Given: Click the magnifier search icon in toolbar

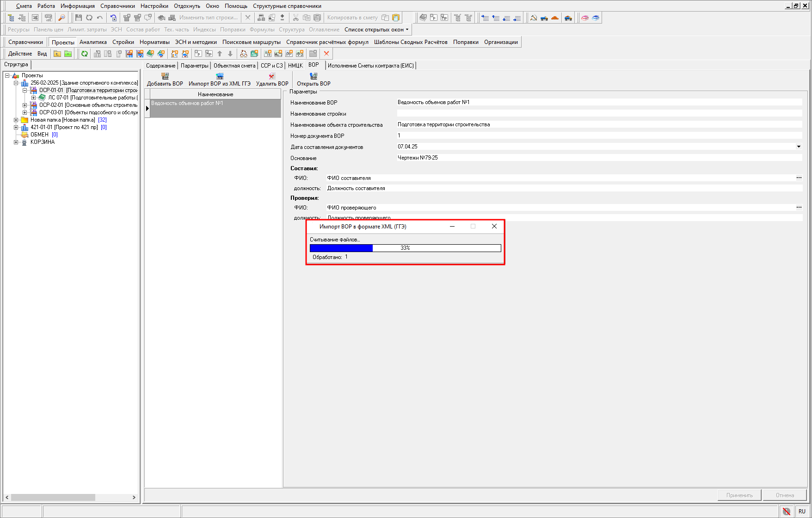Looking at the screenshot, I should tap(62, 18).
